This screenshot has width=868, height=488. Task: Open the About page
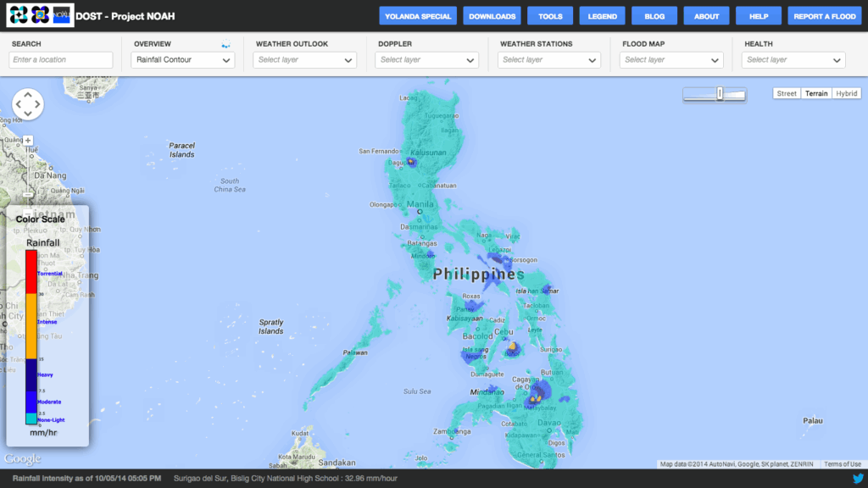click(x=706, y=16)
